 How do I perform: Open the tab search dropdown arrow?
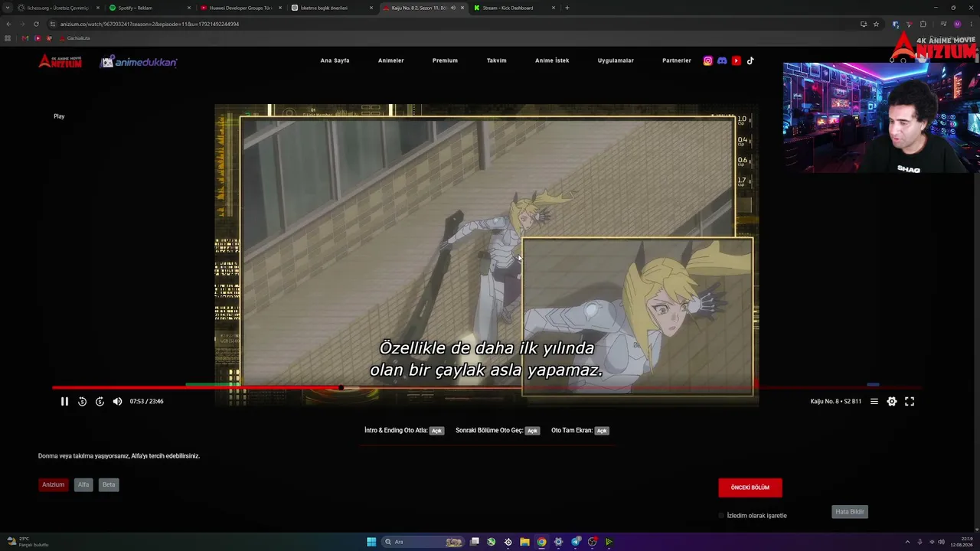tap(8, 8)
